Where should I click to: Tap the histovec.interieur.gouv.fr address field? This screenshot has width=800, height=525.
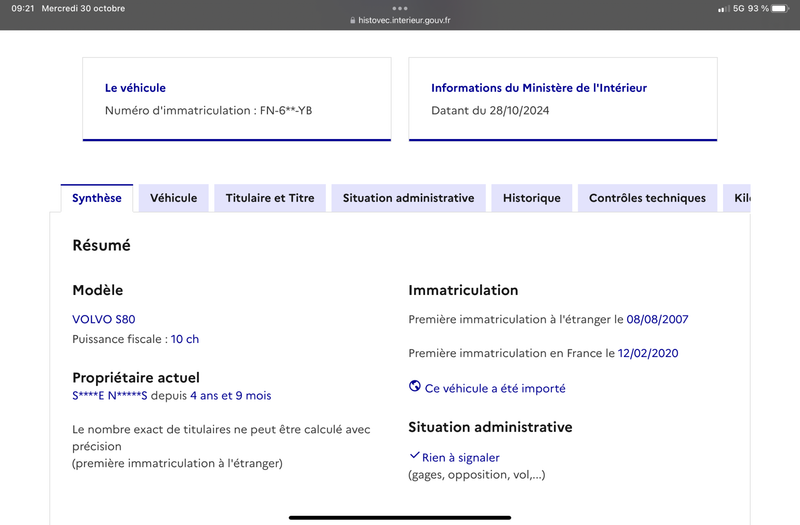click(x=400, y=20)
